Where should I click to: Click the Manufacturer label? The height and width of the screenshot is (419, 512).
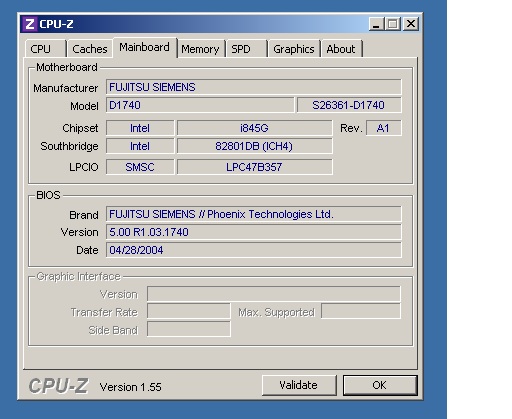point(66,88)
